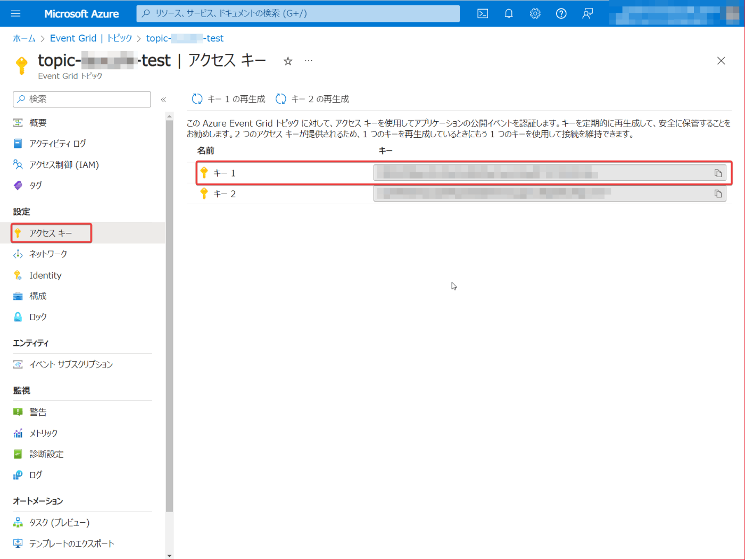Screen dimensions: 745x560
Task: Copy key 1 to clipboard
Action: coord(718,173)
